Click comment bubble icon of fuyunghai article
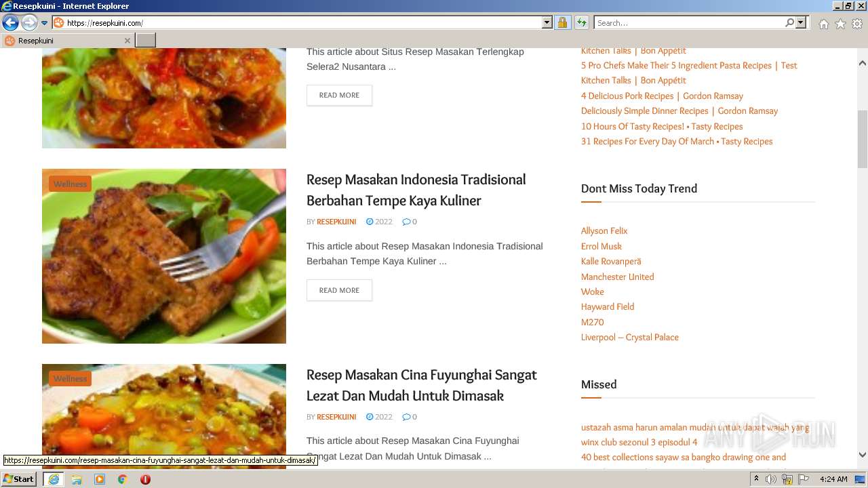This screenshot has height=488, width=868. click(x=406, y=417)
